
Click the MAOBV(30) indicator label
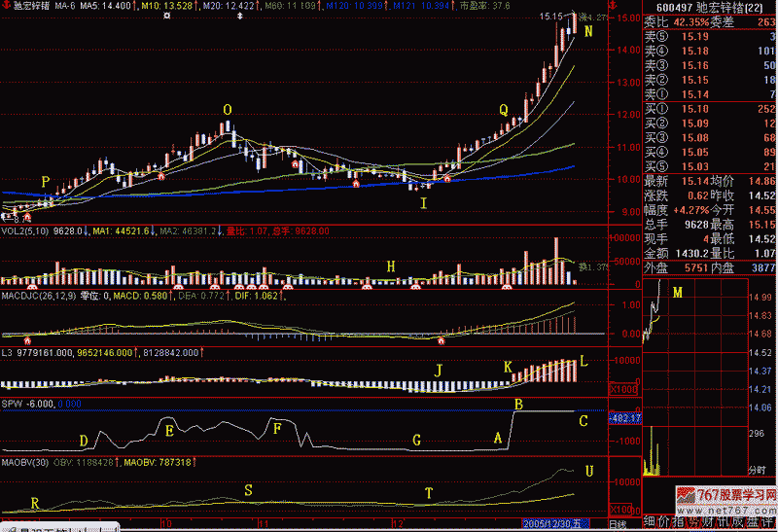(25, 462)
